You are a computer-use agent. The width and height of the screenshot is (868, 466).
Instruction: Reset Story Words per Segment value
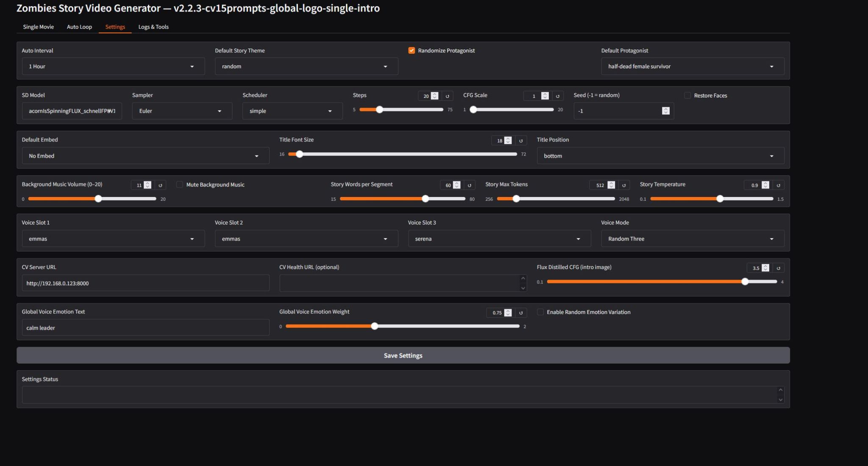[469, 185]
